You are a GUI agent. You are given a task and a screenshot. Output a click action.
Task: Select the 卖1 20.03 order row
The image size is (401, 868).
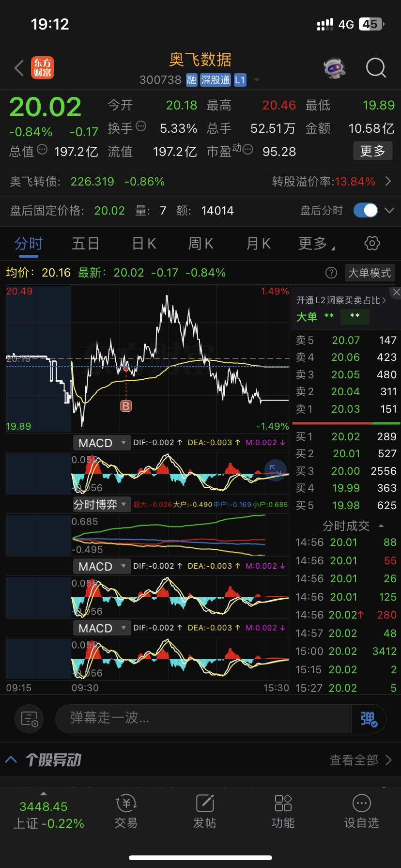pos(346,409)
